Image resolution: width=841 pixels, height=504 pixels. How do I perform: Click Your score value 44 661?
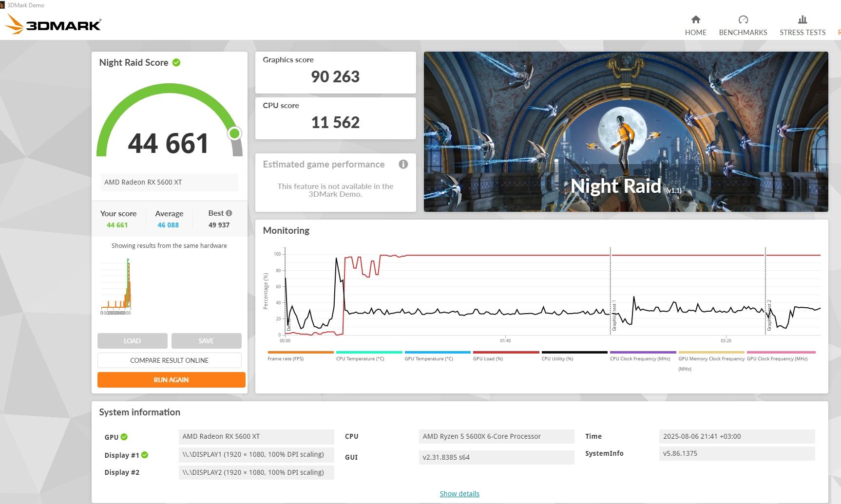point(117,225)
